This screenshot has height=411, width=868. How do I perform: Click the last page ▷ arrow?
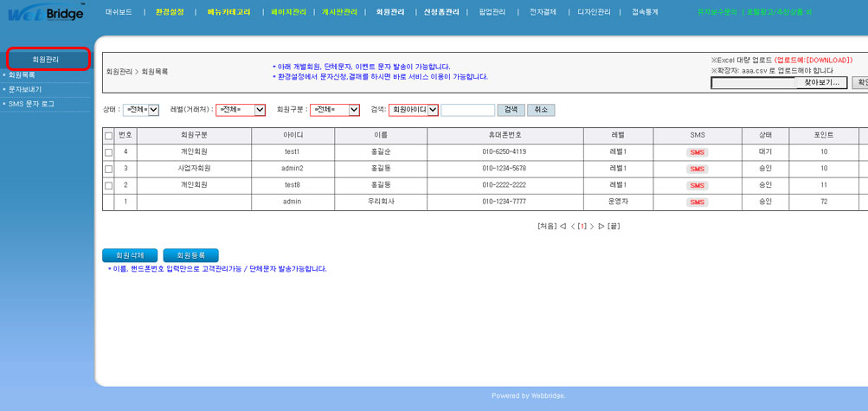click(601, 226)
